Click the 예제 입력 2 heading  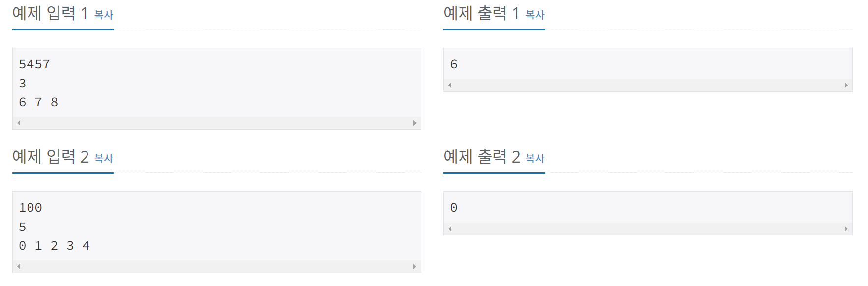[x=51, y=157]
